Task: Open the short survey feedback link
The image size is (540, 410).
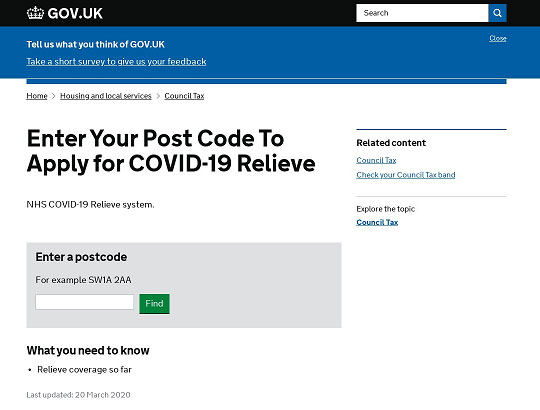Action: (x=116, y=62)
